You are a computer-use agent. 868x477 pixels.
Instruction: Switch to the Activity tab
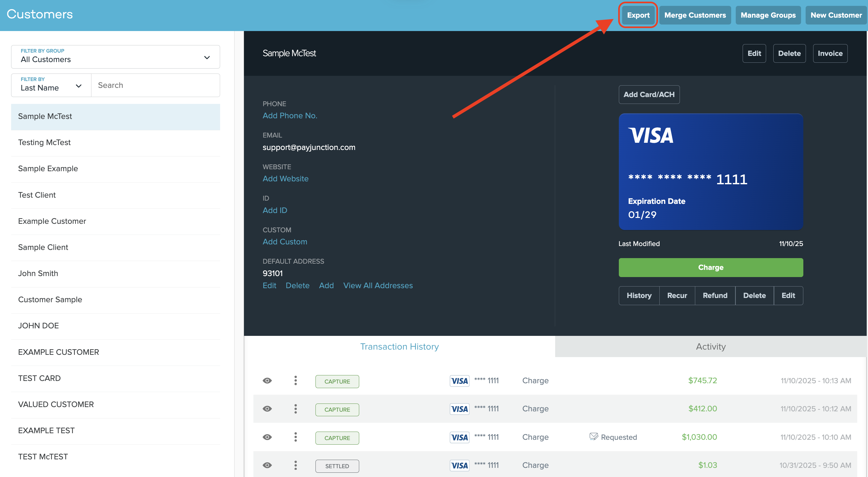[x=711, y=346]
